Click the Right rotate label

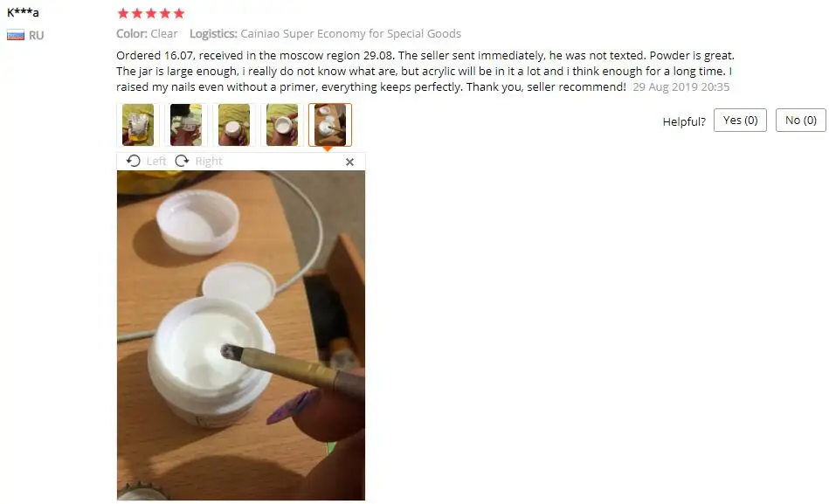[x=209, y=162]
